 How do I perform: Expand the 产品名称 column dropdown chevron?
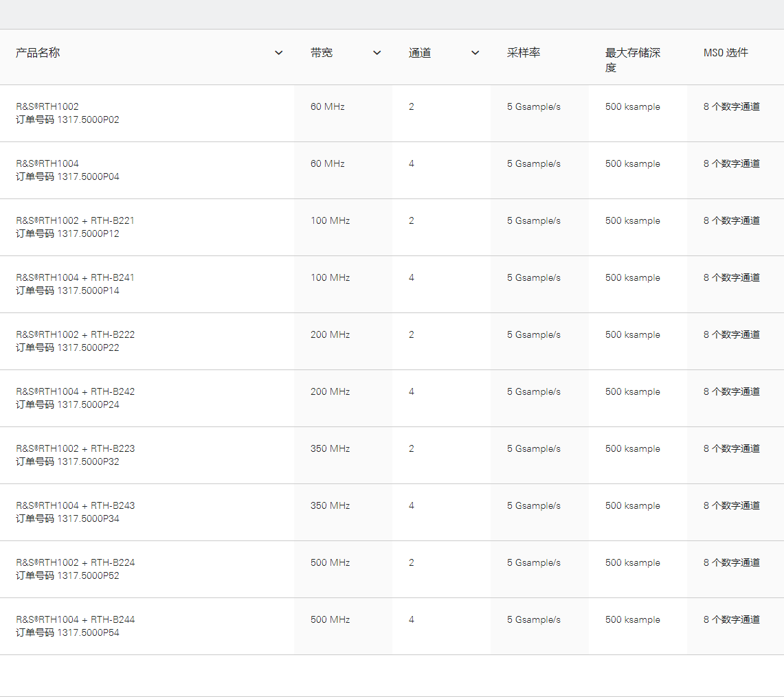tap(278, 53)
